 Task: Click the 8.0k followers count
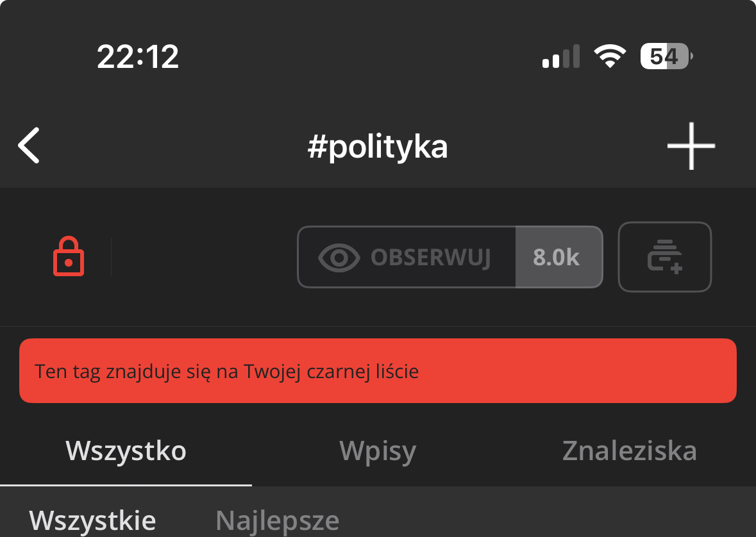(557, 258)
